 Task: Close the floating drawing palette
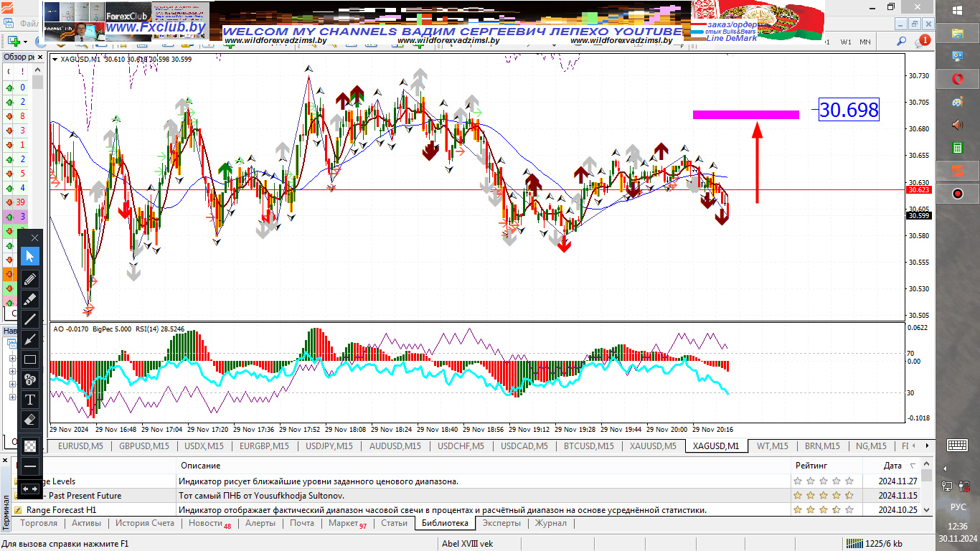tap(34, 237)
